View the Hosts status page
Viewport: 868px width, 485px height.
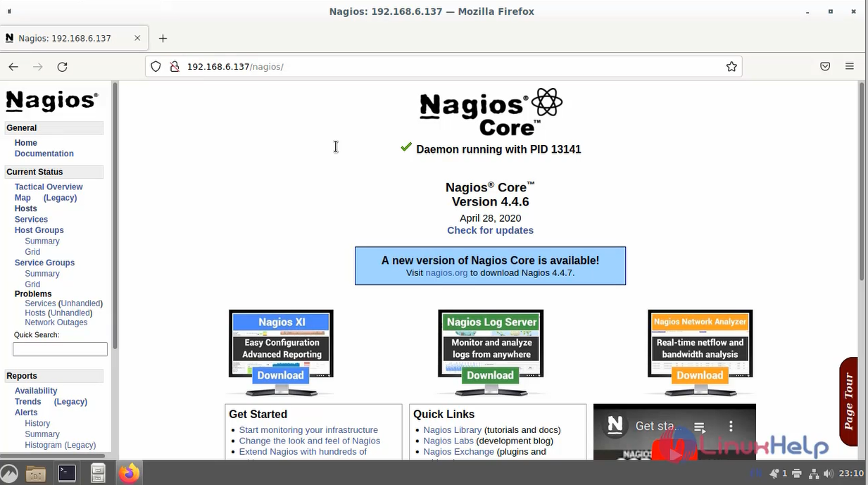26,208
